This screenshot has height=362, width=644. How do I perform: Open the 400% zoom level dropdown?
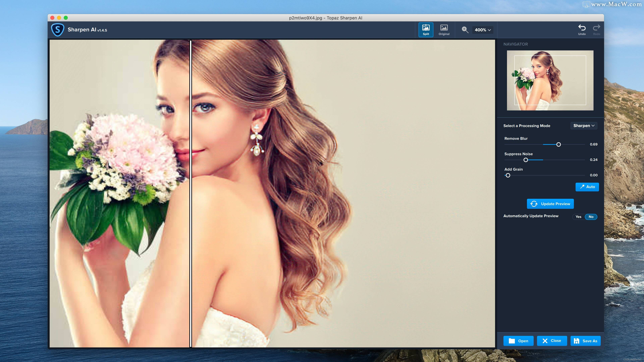[x=483, y=30]
